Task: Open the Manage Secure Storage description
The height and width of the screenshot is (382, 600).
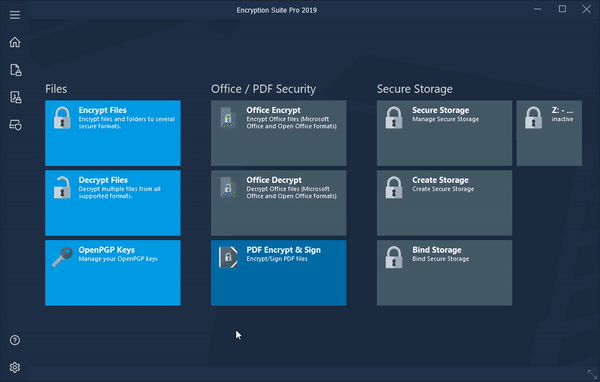Action: (x=445, y=119)
